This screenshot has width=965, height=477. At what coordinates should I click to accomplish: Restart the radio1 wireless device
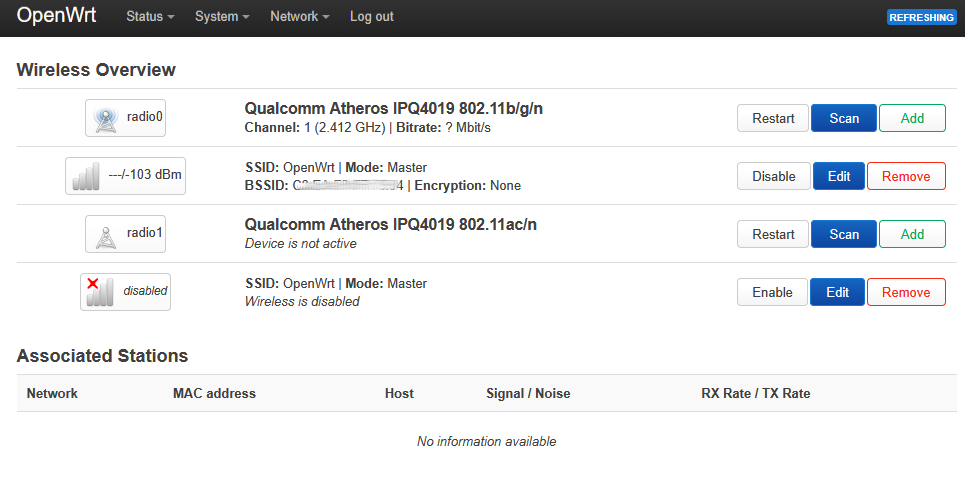pos(773,234)
